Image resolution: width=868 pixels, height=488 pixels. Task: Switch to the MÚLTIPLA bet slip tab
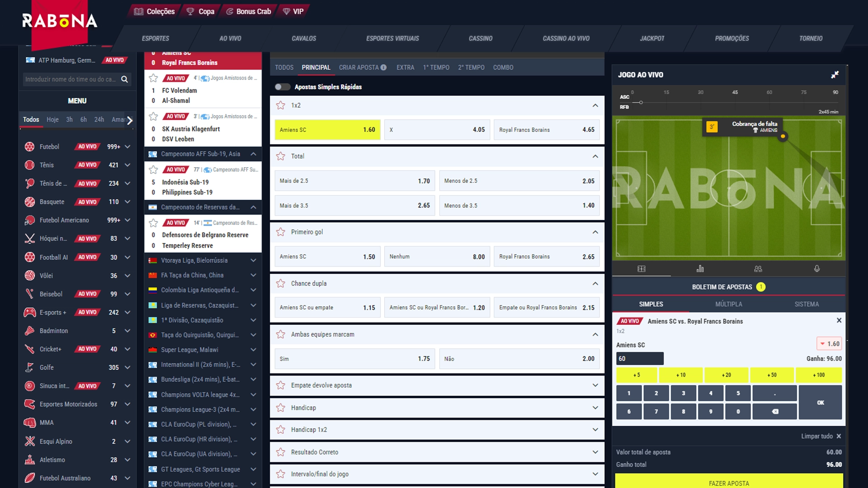click(x=728, y=305)
